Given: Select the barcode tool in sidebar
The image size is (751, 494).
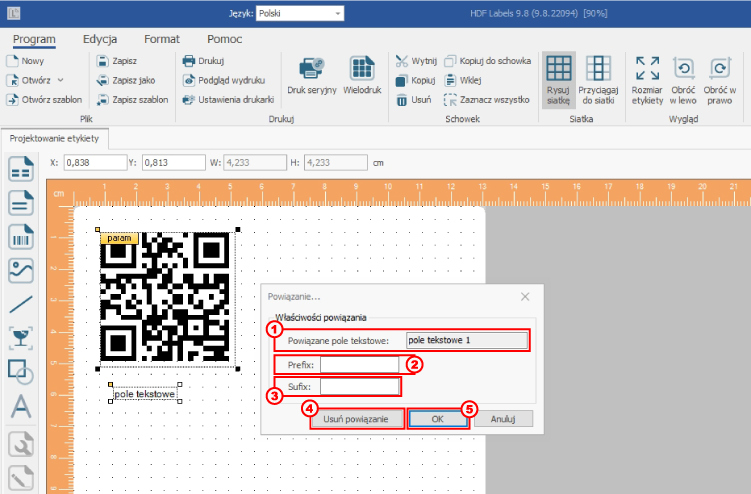Looking at the screenshot, I should tap(21, 237).
